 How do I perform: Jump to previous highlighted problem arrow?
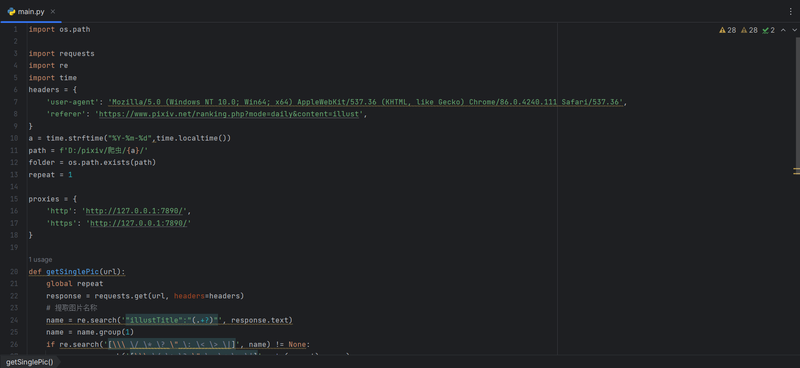tap(783, 30)
